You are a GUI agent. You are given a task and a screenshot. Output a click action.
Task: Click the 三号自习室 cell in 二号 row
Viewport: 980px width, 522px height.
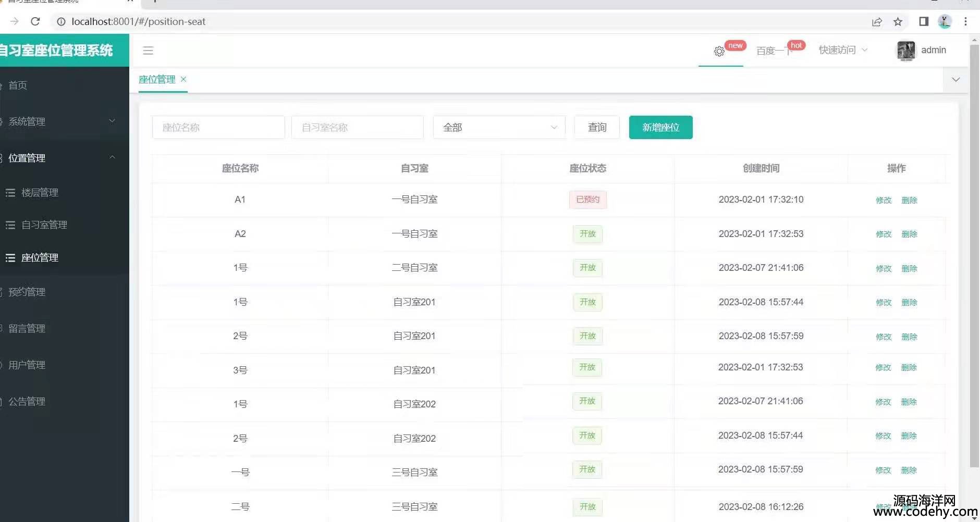pyautogui.click(x=414, y=507)
